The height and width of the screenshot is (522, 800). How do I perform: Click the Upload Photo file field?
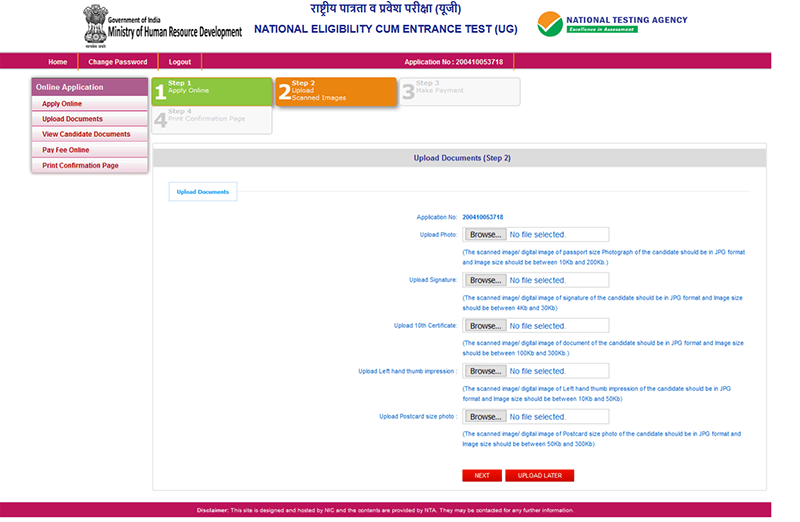point(536,235)
